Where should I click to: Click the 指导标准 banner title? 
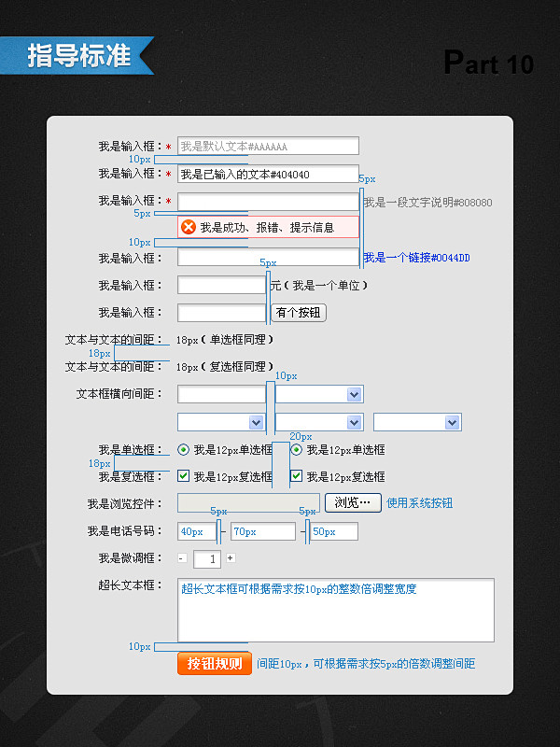click(79, 56)
